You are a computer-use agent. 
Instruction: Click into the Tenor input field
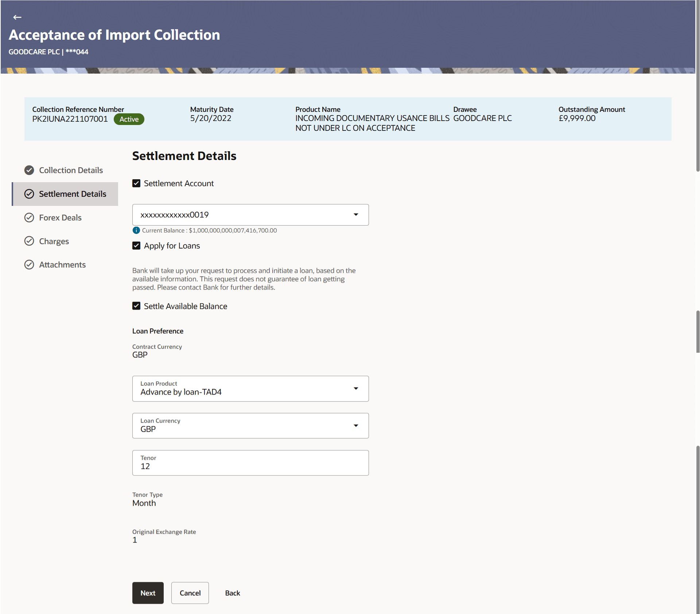pos(250,466)
